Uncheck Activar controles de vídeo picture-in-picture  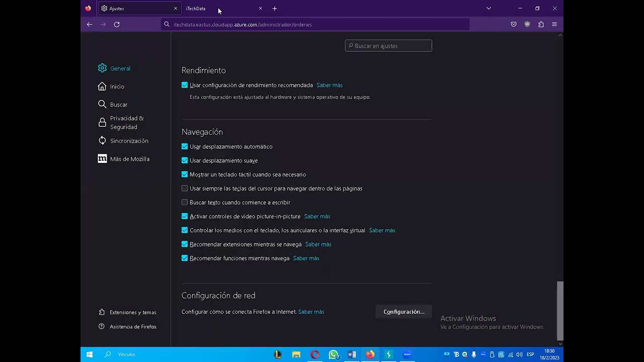click(x=185, y=216)
